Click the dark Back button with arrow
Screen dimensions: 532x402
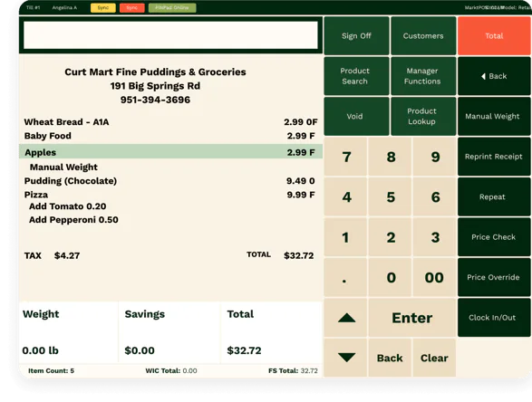(x=494, y=76)
